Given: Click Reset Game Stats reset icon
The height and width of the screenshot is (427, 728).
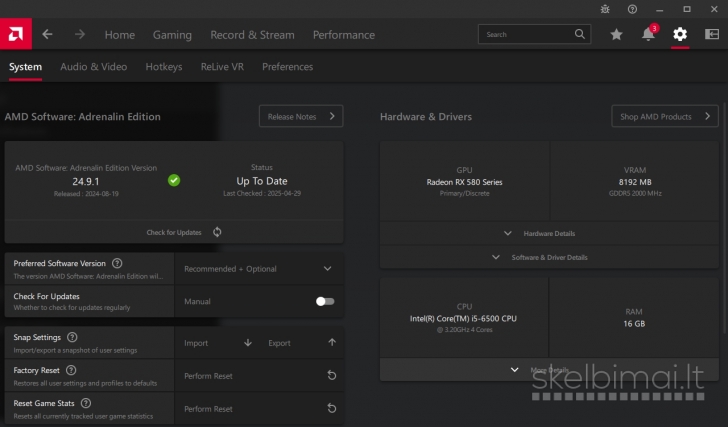Looking at the screenshot, I should (332, 408).
